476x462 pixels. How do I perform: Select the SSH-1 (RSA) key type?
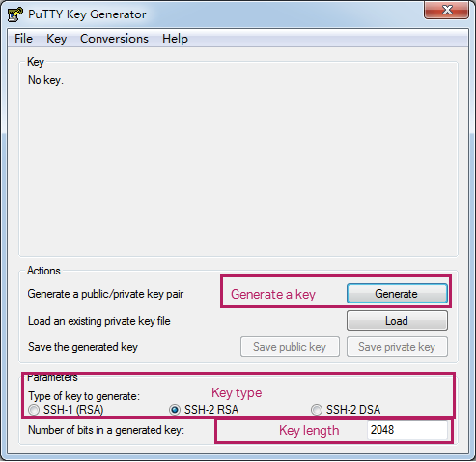click(34, 410)
